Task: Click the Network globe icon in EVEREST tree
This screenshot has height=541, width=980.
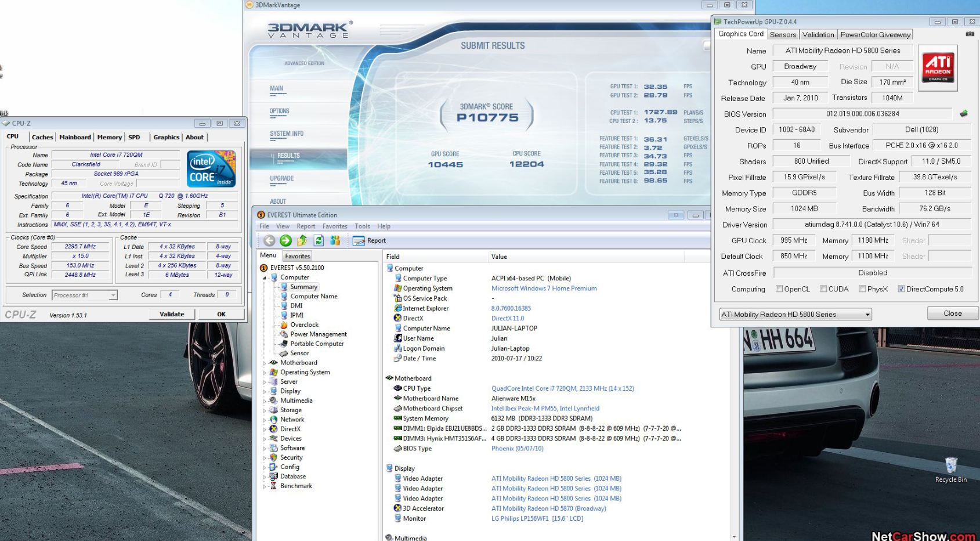Action: click(x=273, y=420)
